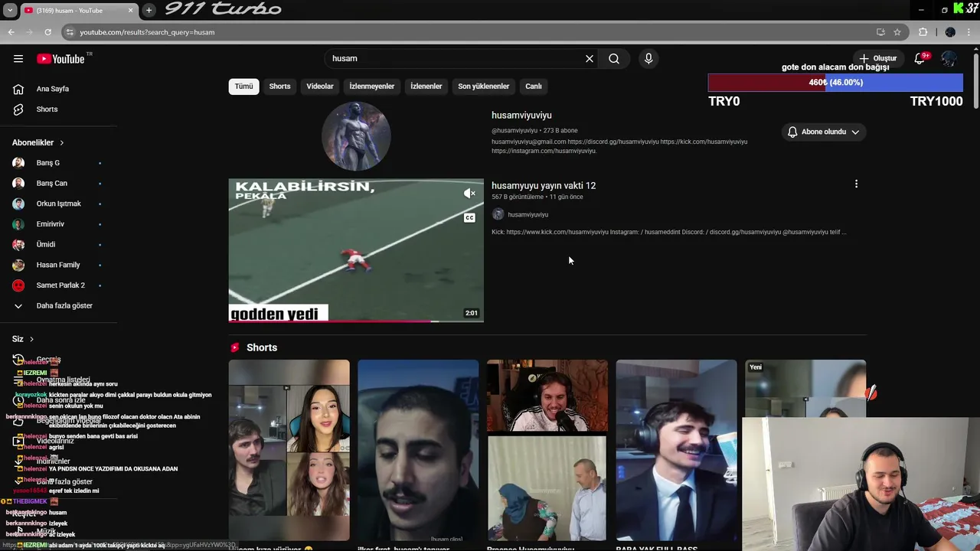Image resolution: width=980 pixels, height=551 pixels.
Task: Click the browser address bar URL
Action: [147, 32]
